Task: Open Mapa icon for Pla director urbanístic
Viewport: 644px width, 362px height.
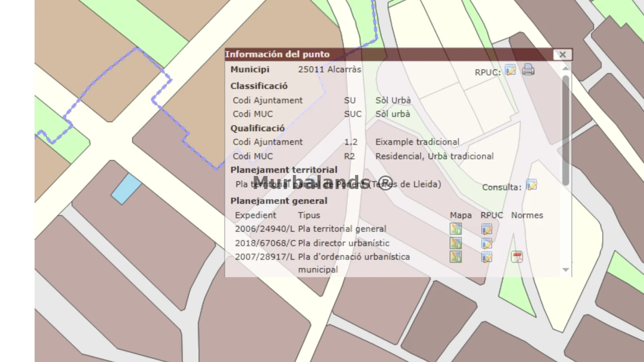Action: (455, 243)
